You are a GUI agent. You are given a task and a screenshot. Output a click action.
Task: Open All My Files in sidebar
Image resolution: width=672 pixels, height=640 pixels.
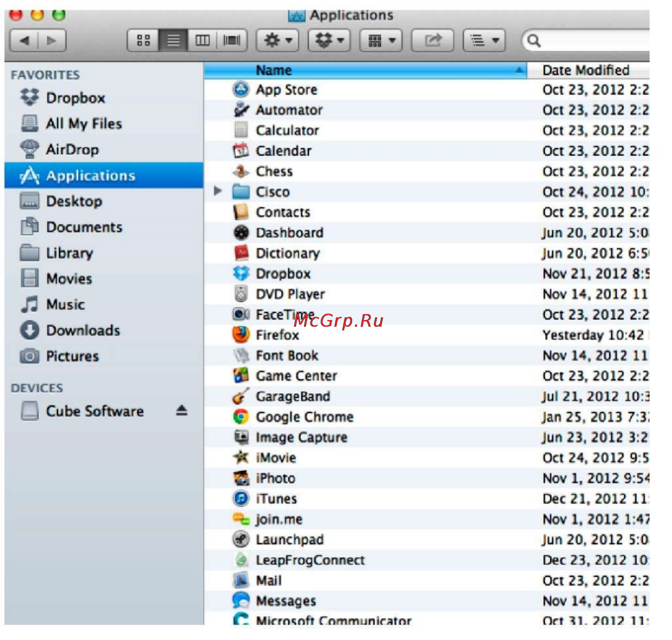(x=104, y=124)
